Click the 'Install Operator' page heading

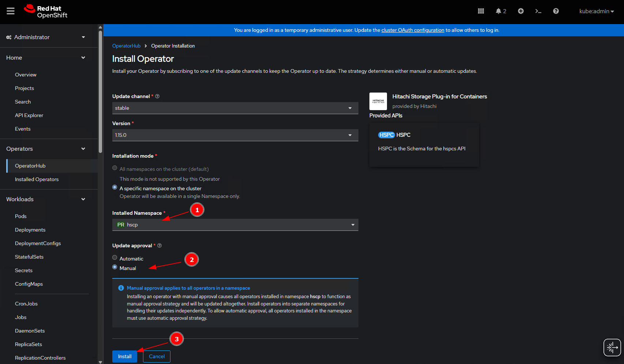143,59
